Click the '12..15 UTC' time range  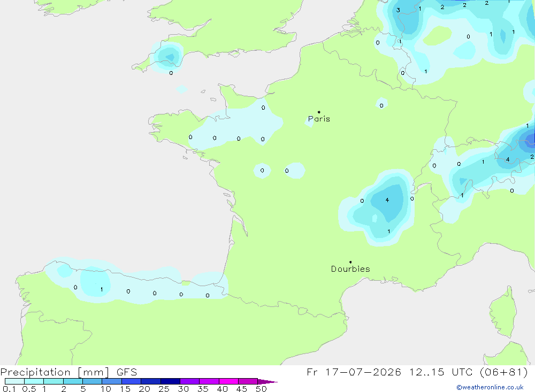(x=441, y=372)
